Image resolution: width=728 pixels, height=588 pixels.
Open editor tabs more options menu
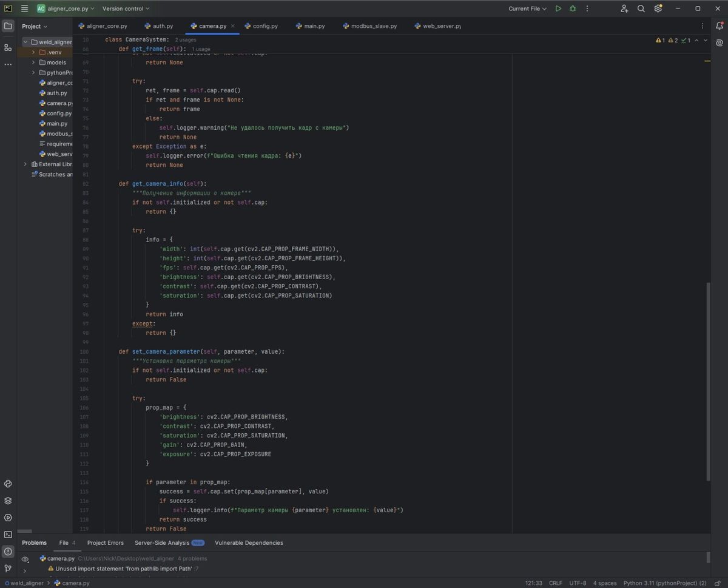click(x=703, y=26)
